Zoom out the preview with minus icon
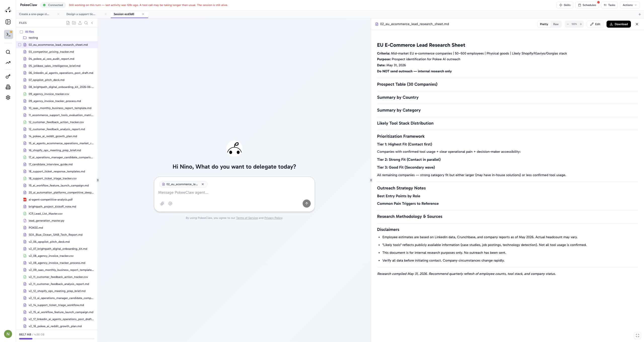The height and width of the screenshot is (342, 644). (x=568, y=24)
